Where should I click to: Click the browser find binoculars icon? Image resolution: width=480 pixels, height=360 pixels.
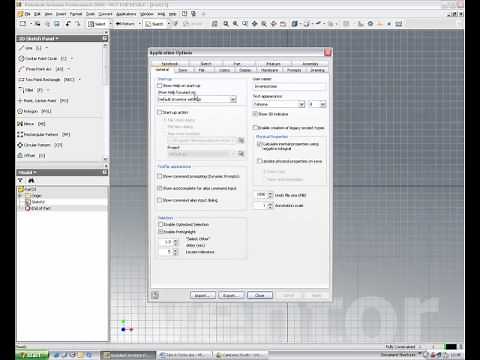click(x=31, y=180)
